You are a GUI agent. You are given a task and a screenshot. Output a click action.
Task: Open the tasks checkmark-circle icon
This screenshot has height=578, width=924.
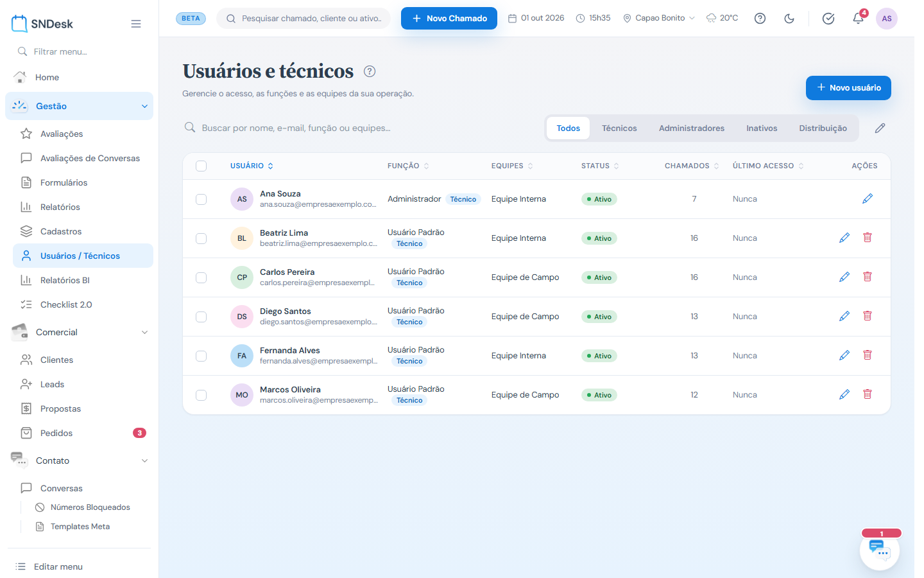pyautogui.click(x=828, y=19)
